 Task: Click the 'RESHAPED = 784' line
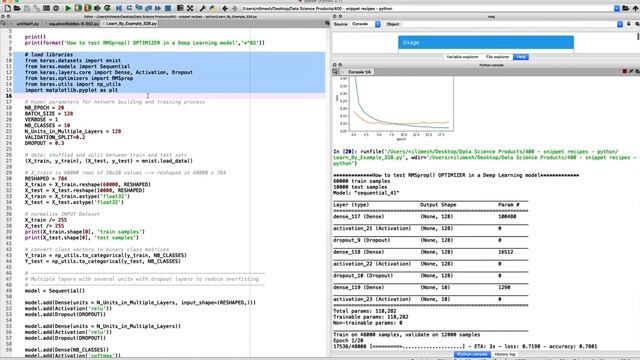tap(46, 179)
